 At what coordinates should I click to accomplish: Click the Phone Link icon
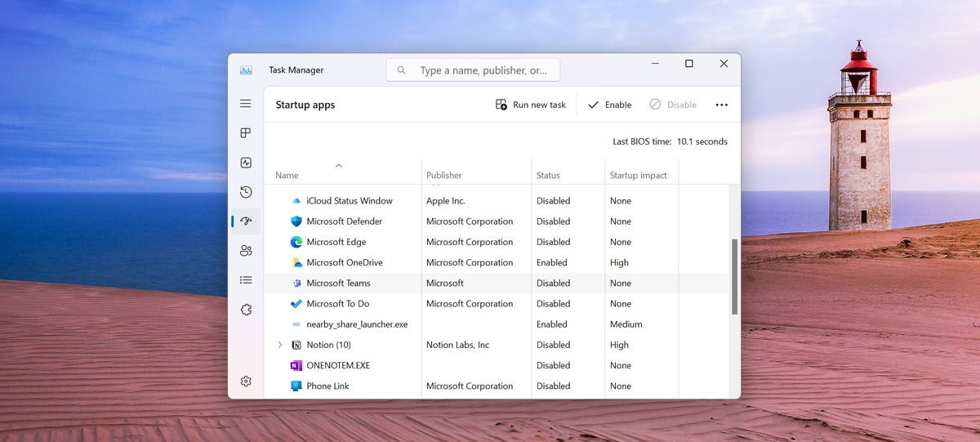click(296, 386)
